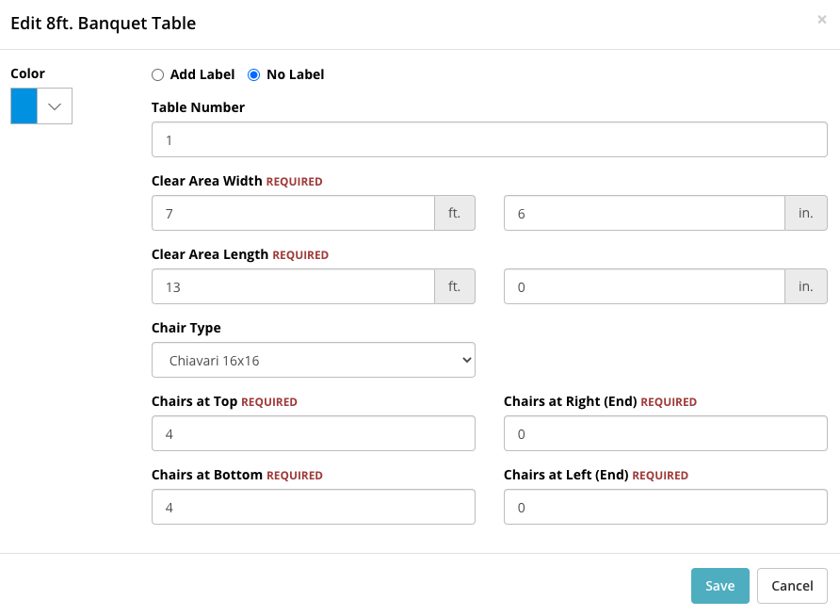Focus the Chairs at Bottom field
The image size is (840, 616).
click(x=314, y=507)
